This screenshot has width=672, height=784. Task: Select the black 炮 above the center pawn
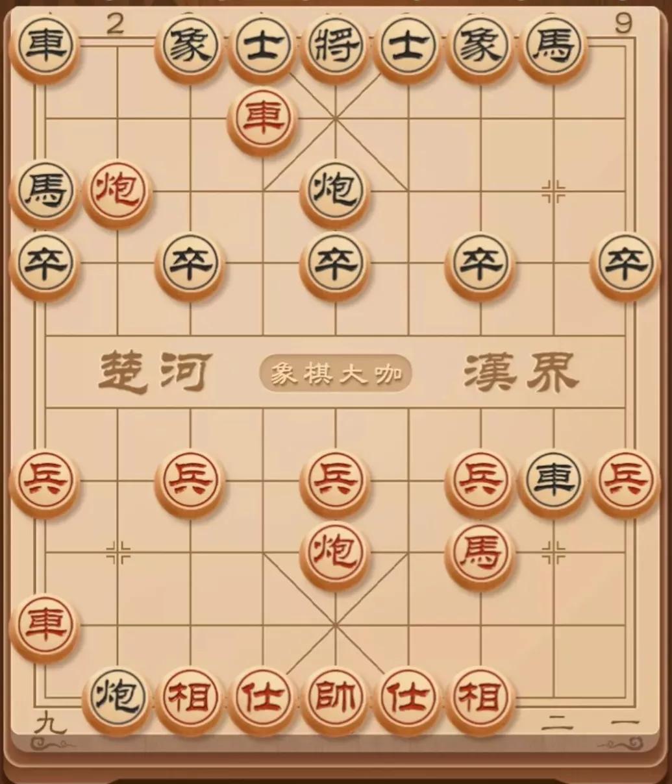335,191
